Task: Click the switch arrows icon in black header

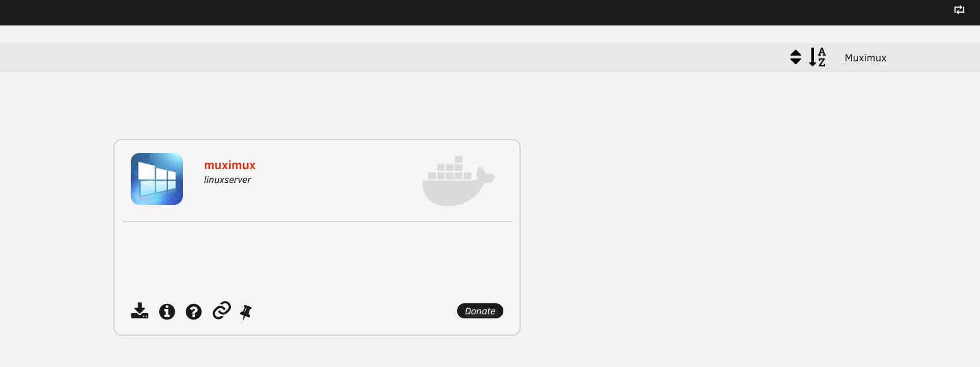Action: coord(959,9)
